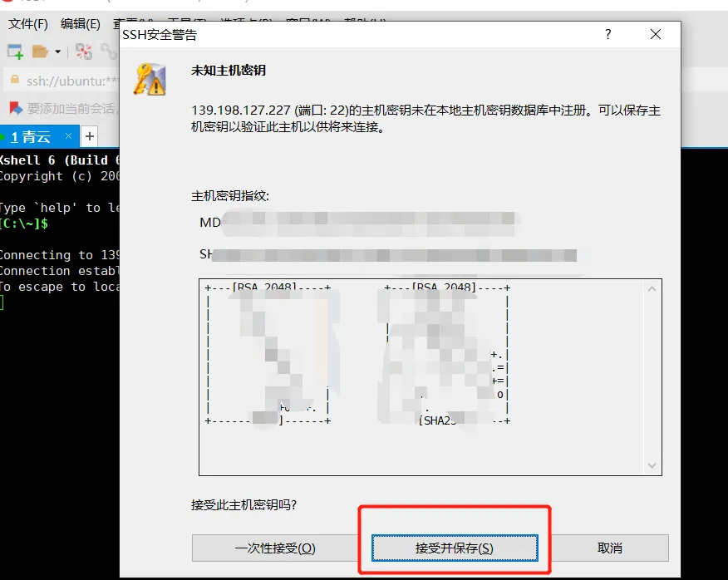Click the key warning icon in dialog
Viewport: 728px width, 580px height.
[150, 79]
